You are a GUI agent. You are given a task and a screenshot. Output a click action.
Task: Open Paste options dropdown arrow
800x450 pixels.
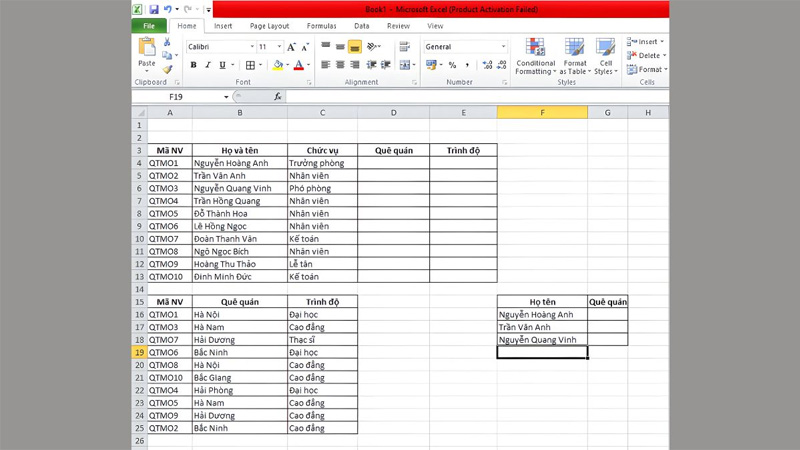(x=147, y=71)
